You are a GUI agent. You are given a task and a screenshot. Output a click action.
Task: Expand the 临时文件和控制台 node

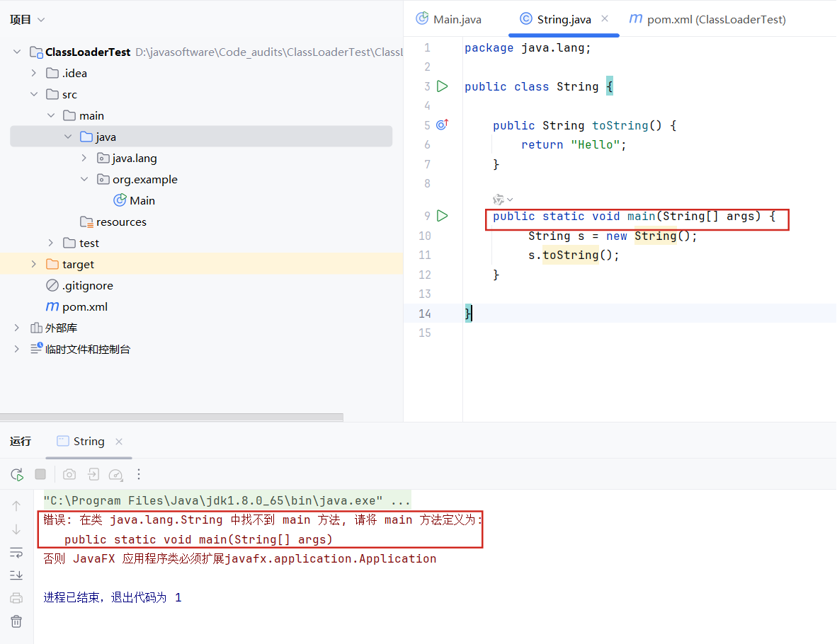[x=17, y=349]
